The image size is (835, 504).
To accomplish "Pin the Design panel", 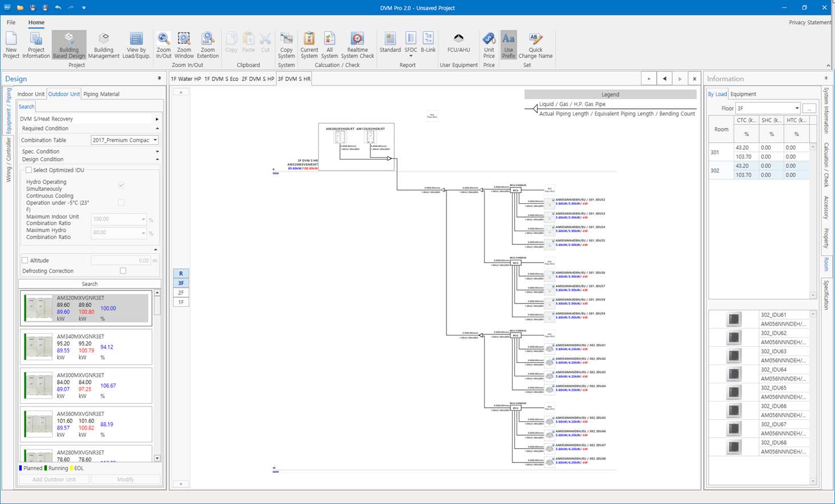I will [159, 79].
